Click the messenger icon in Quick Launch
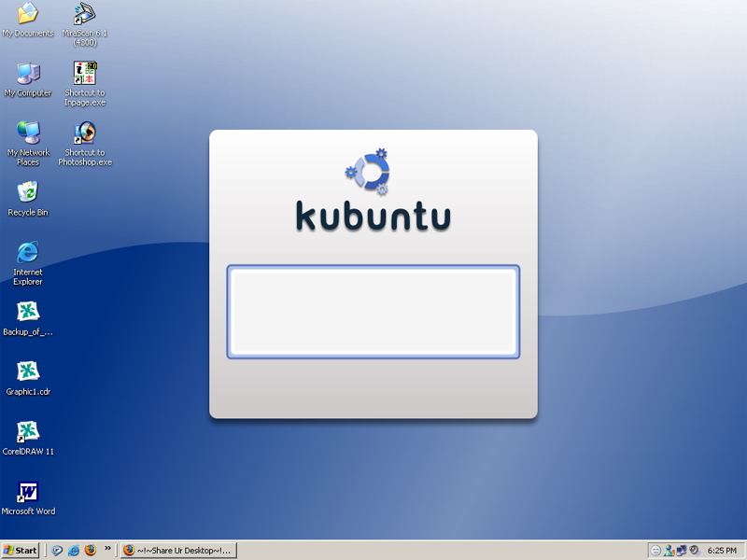747x560 pixels. [x=57, y=551]
